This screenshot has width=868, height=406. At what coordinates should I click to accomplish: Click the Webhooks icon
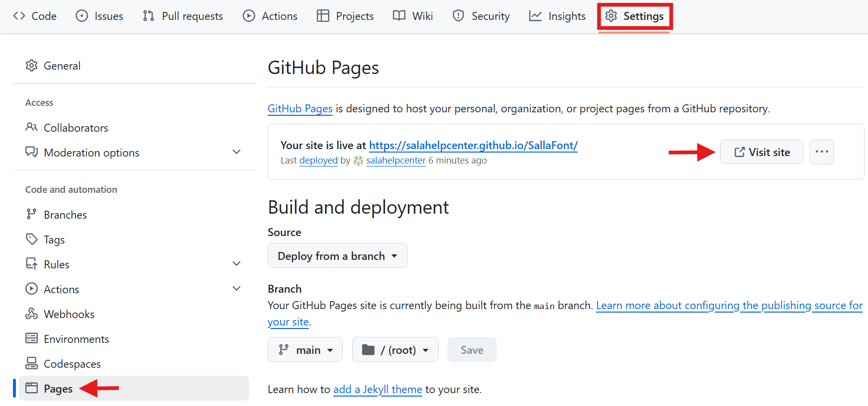coord(32,314)
